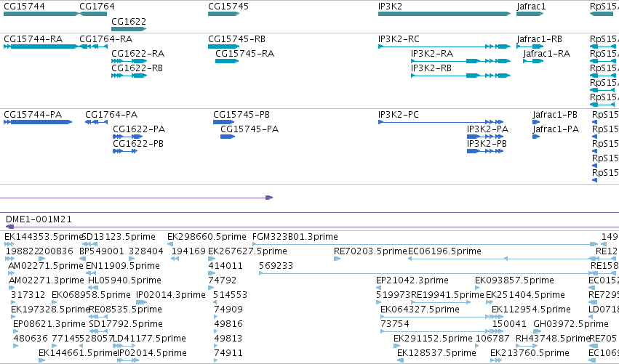Select transcript CG15744-RA
619x364 pixels.
coord(41,46)
